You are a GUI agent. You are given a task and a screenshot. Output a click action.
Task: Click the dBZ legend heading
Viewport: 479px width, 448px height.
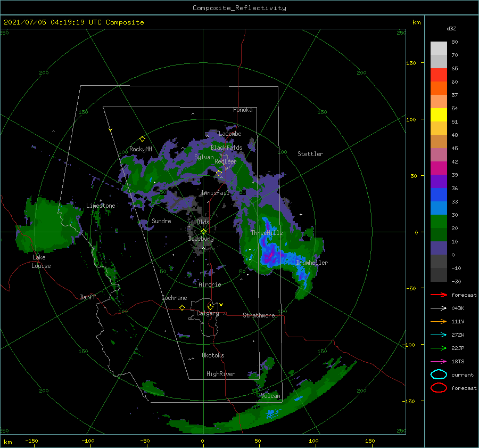click(451, 28)
